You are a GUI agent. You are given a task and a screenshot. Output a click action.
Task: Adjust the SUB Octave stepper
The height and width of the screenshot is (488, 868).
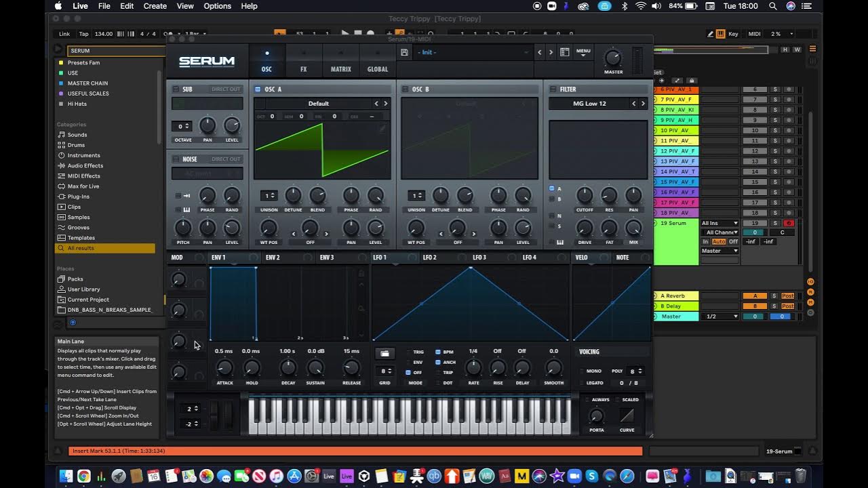pos(181,126)
